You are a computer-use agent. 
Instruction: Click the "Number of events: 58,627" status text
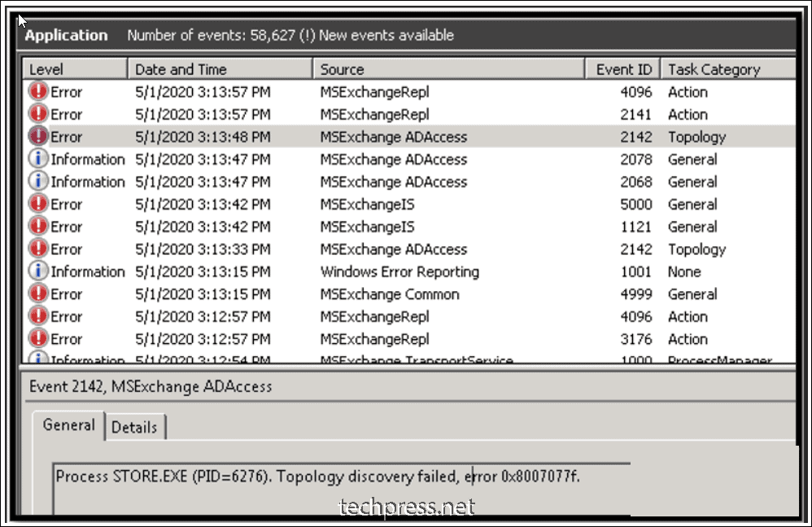coord(212,35)
